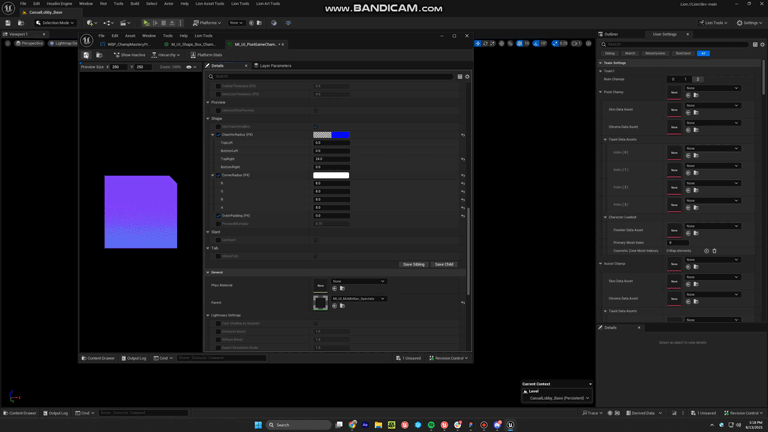
Task: Collapse the Lightmass Settings section
Action: (209, 315)
